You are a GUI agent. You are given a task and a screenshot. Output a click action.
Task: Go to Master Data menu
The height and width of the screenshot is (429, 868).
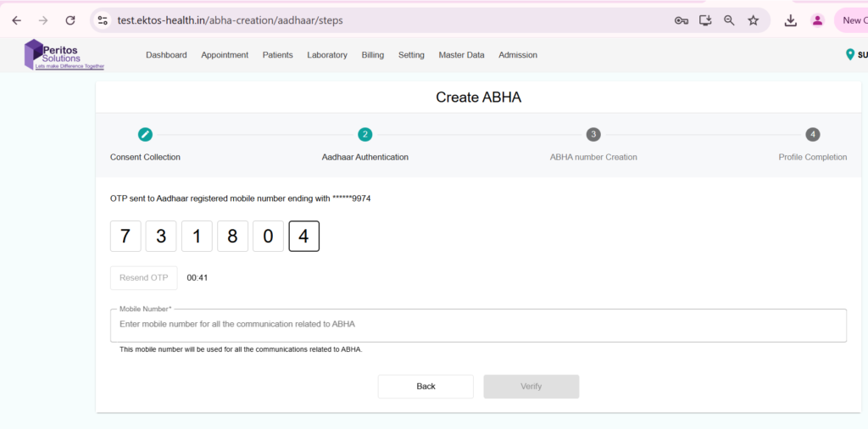[x=461, y=55]
